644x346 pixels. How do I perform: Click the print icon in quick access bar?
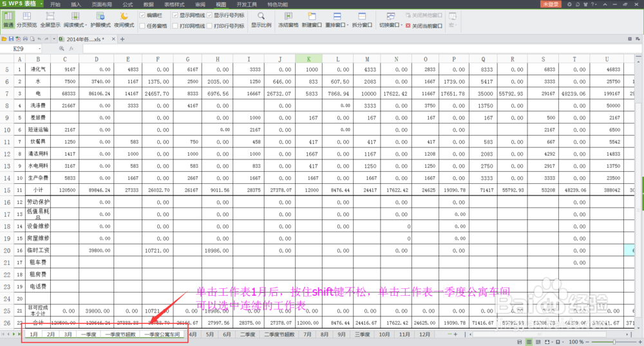(x=25, y=39)
